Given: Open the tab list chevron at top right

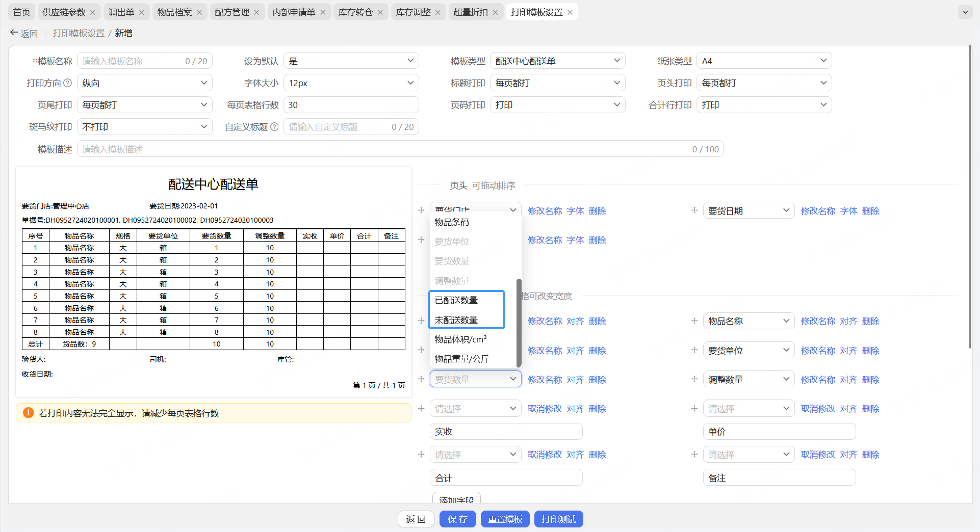Looking at the screenshot, I should 965,12.
